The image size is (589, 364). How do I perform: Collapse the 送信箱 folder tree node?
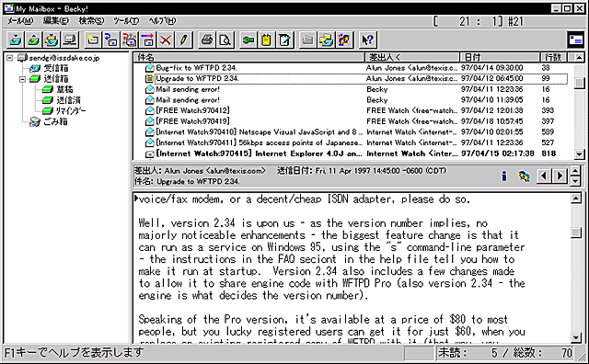click(22, 79)
